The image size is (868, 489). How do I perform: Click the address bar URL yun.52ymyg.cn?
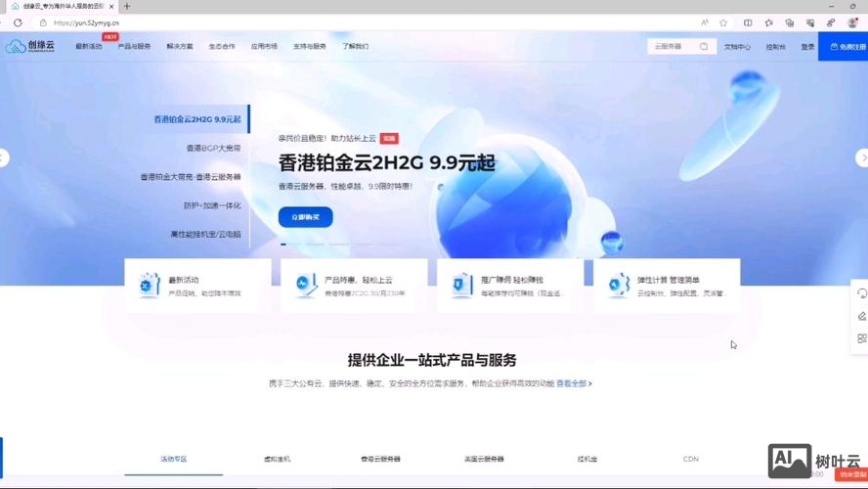click(86, 22)
